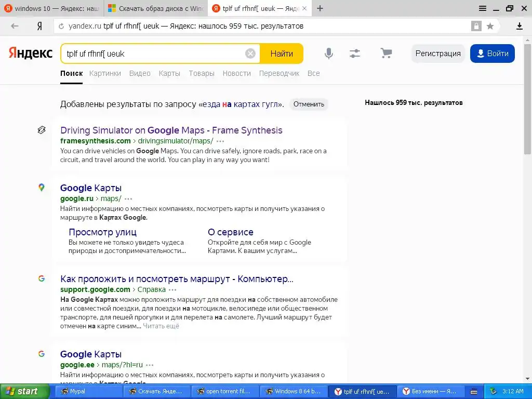Open more options dots for support.google.com result
Viewport: 532px width, 399px height.
coord(172,290)
